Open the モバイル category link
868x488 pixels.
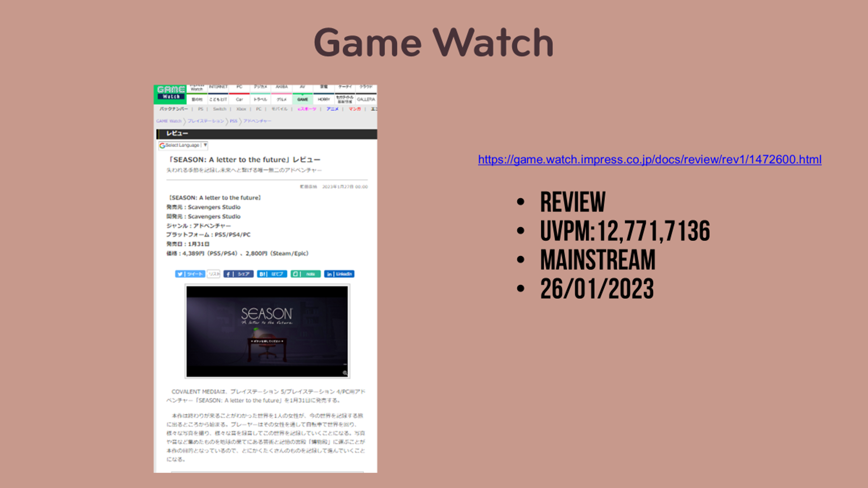coord(279,109)
